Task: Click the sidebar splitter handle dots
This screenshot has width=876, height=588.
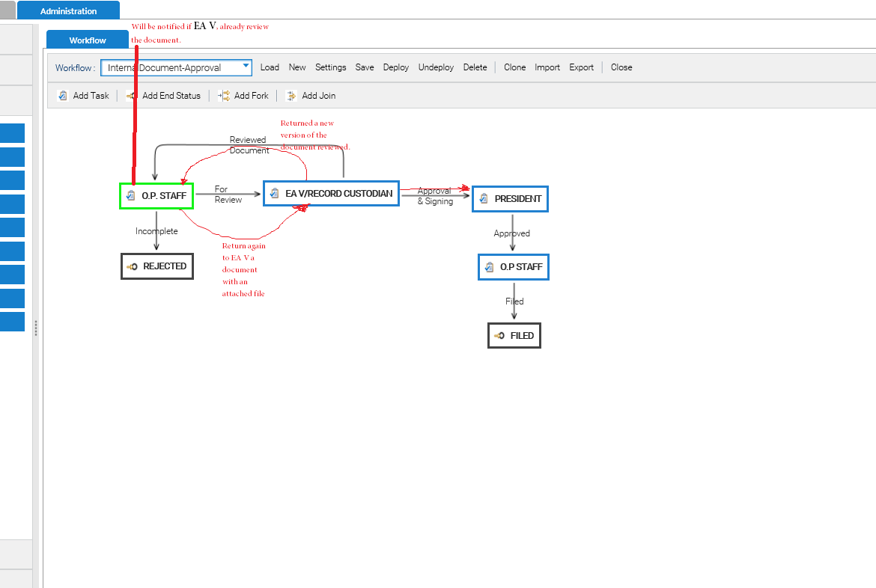Action: (36, 328)
